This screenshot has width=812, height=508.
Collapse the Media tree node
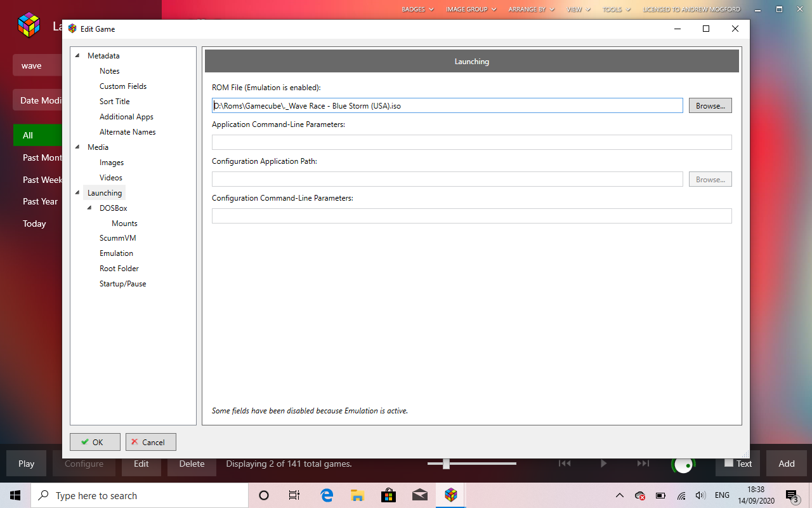pyautogui.click(x=77, y=147)
